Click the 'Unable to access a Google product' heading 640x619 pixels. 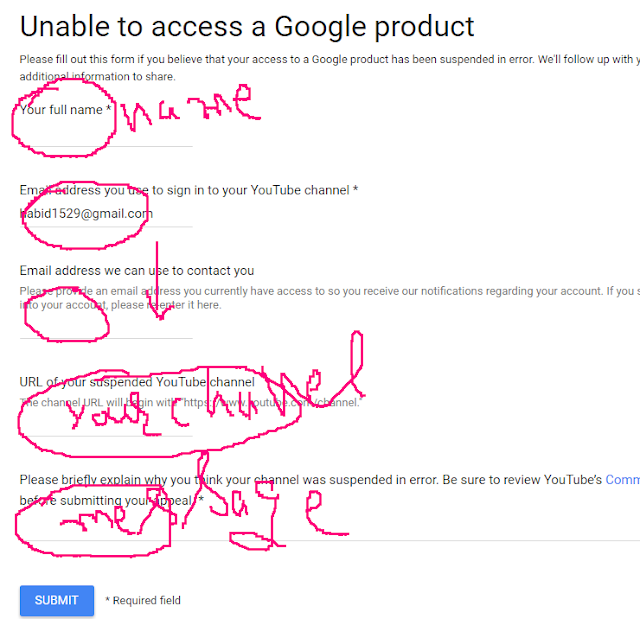247,26
